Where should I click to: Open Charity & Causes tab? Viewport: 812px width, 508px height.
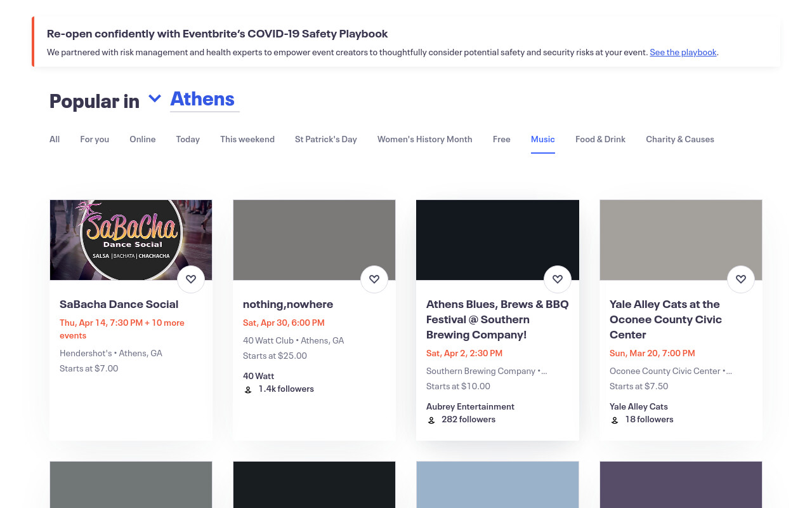pyautogui.click(x=680, y=139)
